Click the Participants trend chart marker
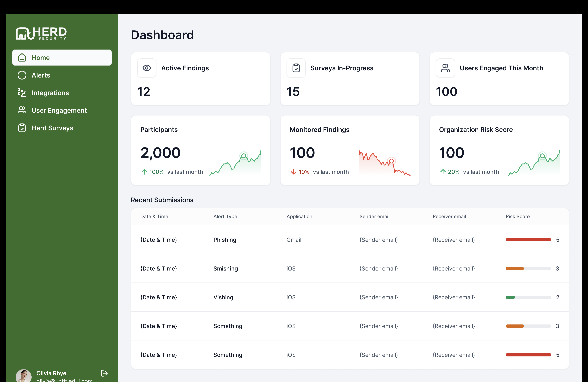The height and width of the screenshot is (382, 588). (244, 156)
